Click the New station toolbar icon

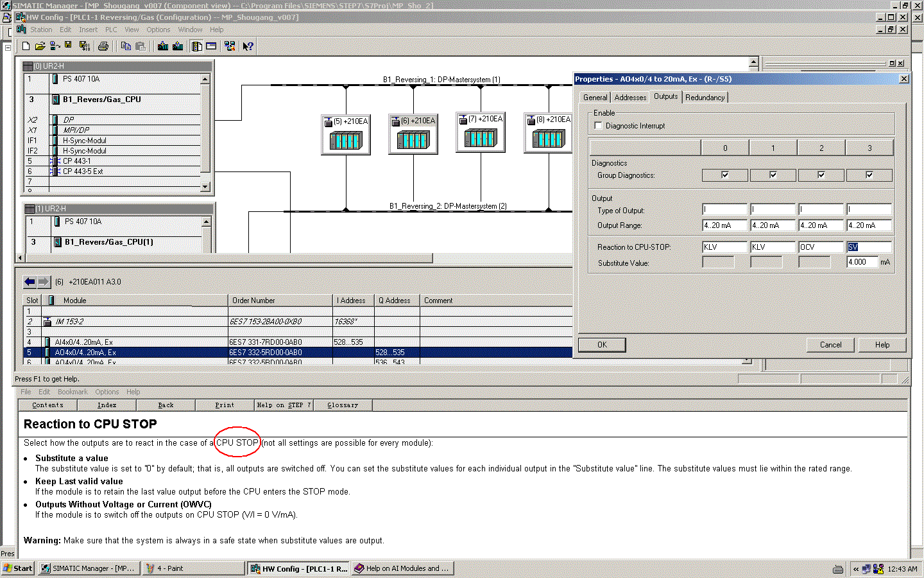pos(26,46)
